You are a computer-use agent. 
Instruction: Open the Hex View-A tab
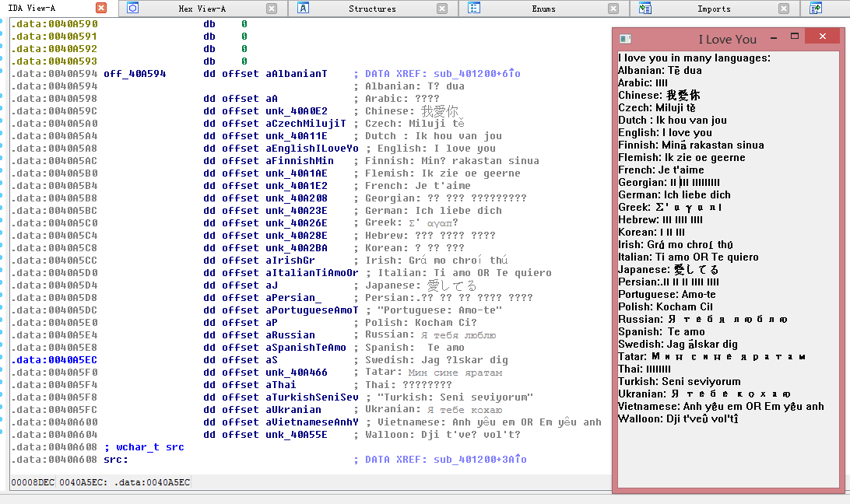[x=202, y=9]
